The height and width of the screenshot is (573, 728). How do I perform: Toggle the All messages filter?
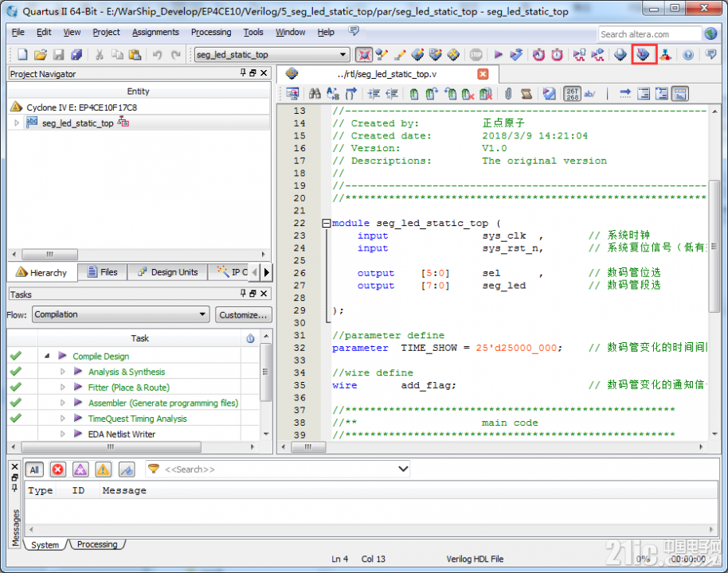click(34, 470)
